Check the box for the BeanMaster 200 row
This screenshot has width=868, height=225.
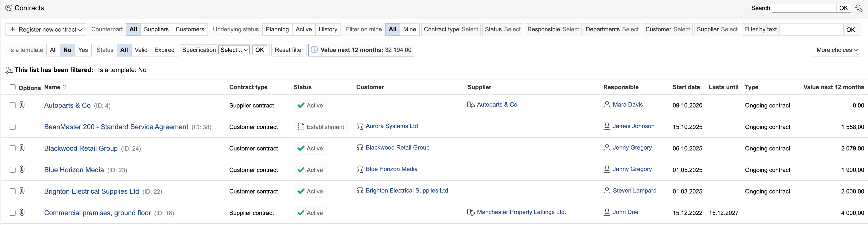click(13, 127)
